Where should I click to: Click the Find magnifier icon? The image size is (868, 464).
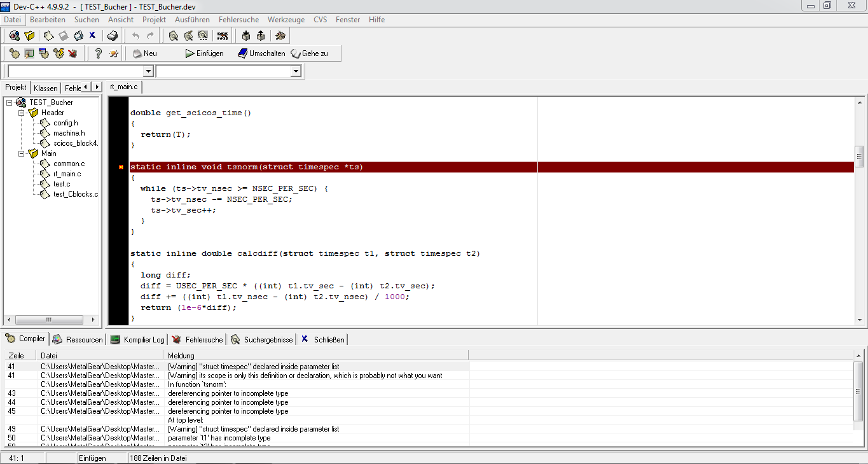(x=173, y=36)
